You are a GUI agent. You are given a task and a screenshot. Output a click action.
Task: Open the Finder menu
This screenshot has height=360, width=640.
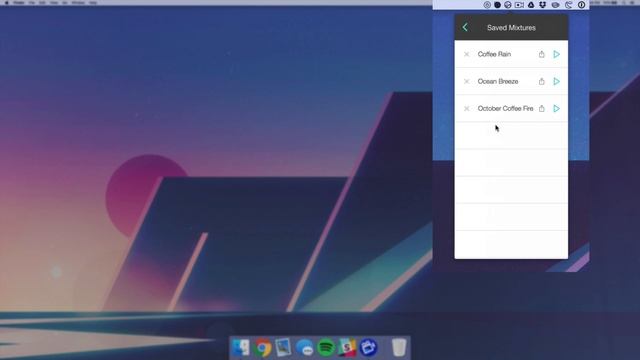18,3
